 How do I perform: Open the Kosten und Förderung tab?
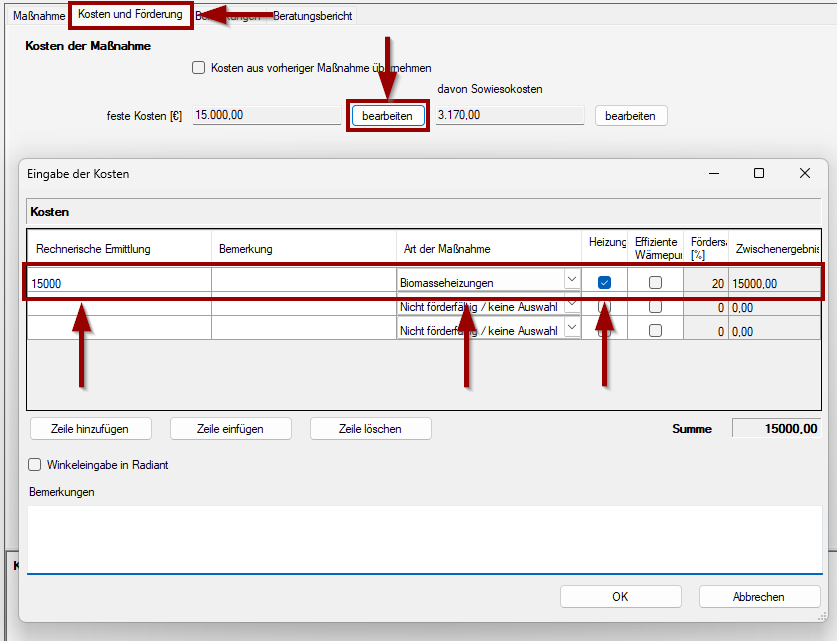click(x=131, y=15)
